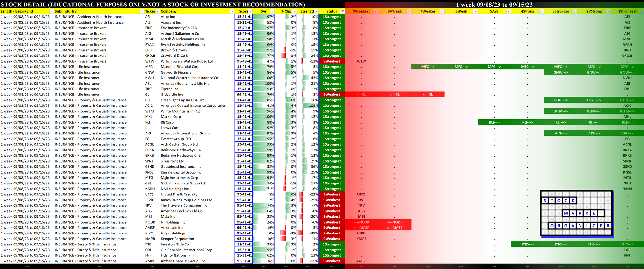The width and height of the screenshot is (644, 269).
Task: Open the Ticker column filter dropdown
Action: [x=158, y=11]
